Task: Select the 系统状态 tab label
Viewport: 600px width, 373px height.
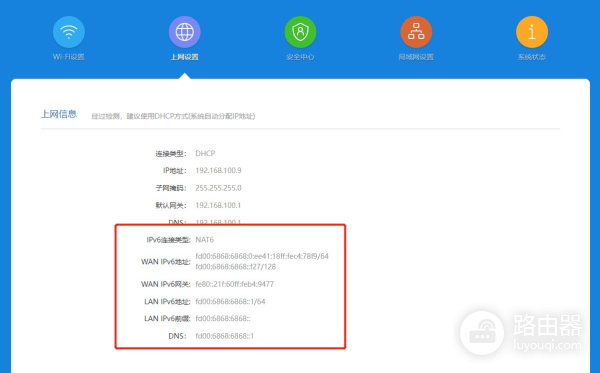Action: click(532, 57)
